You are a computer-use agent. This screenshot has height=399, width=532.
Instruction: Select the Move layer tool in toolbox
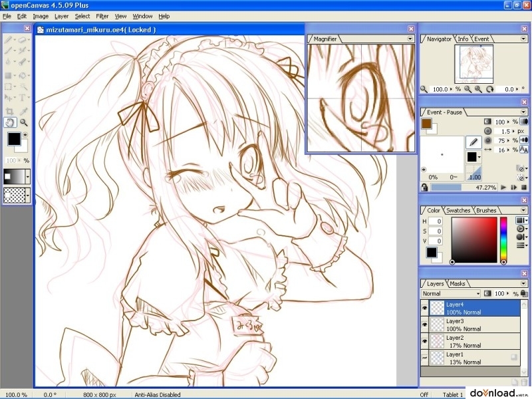[x=8, y=98]
